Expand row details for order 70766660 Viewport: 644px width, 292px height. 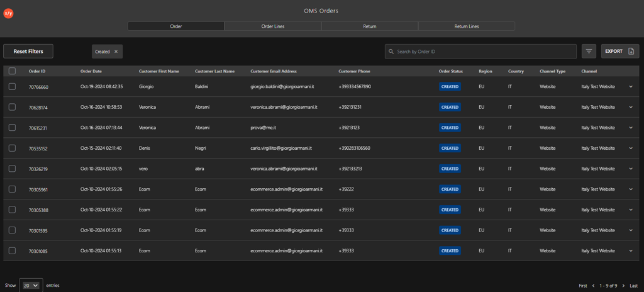coord(631,86)
